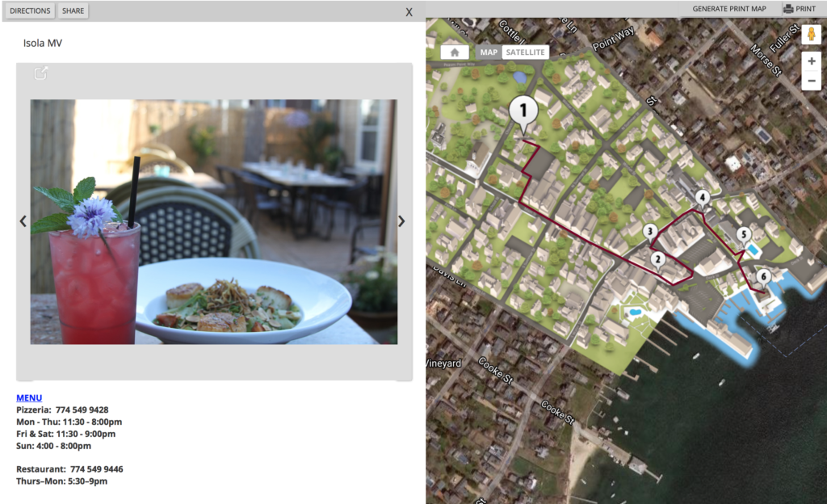The height and width of the screenshot is (504, 827).
Task: Click the printer icon next to PRINT
Action: [x=788, y=8]
